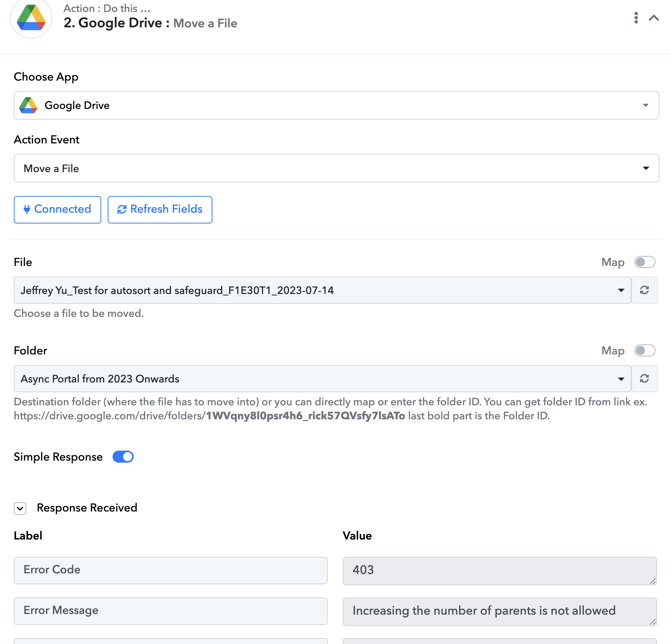671x644 pixels.
Task: Toggle the Map switch for Folder
Action: [645, 351]
